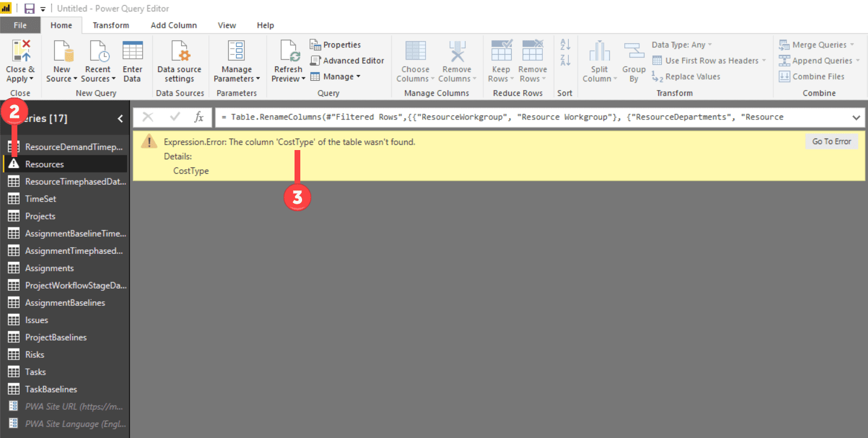Switch to the View tab
The width and height of the screenshot is (868, 438).
click(x=227, y=25)
